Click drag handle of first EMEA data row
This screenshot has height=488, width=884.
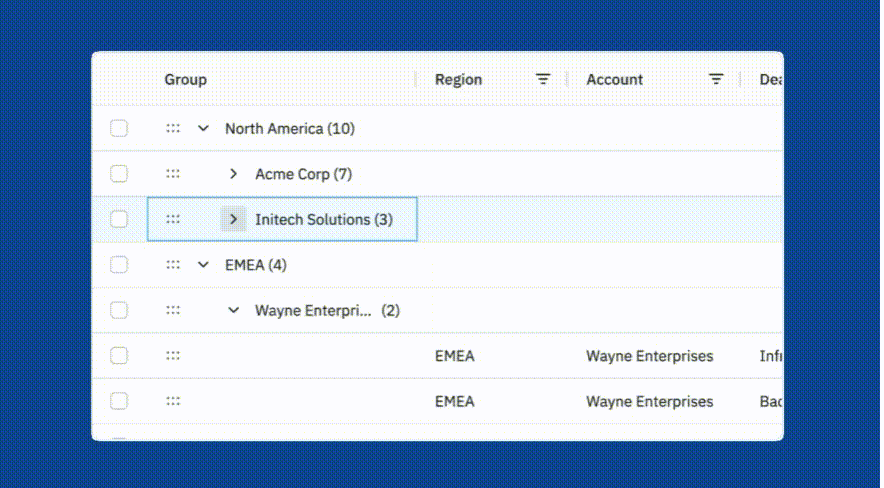(x=173, y=356)
